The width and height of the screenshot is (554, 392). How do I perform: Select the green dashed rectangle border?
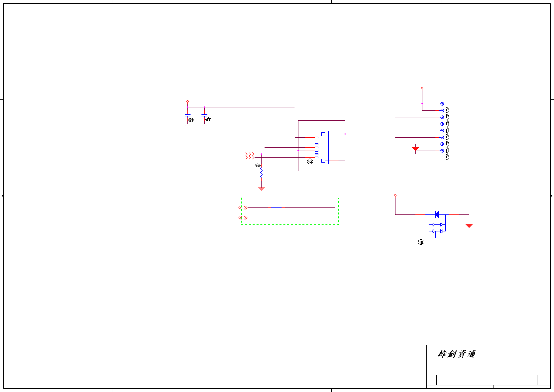pos(290,211)
